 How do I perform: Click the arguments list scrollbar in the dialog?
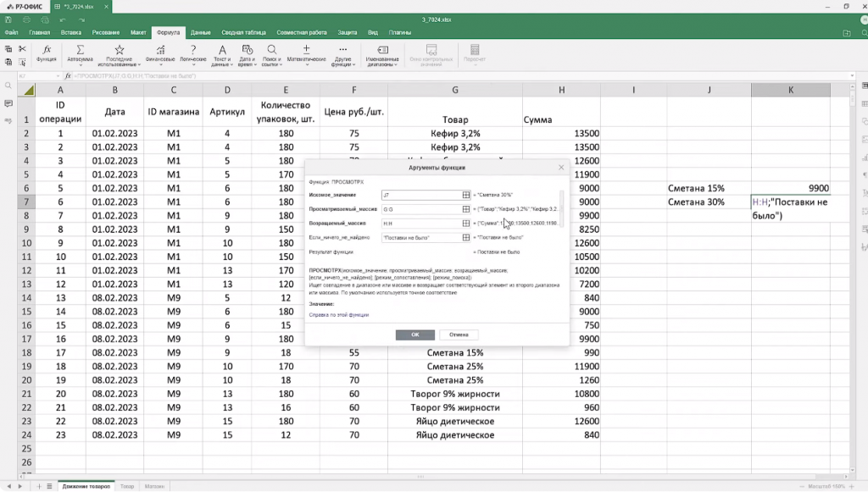click(x=562, y=208)
